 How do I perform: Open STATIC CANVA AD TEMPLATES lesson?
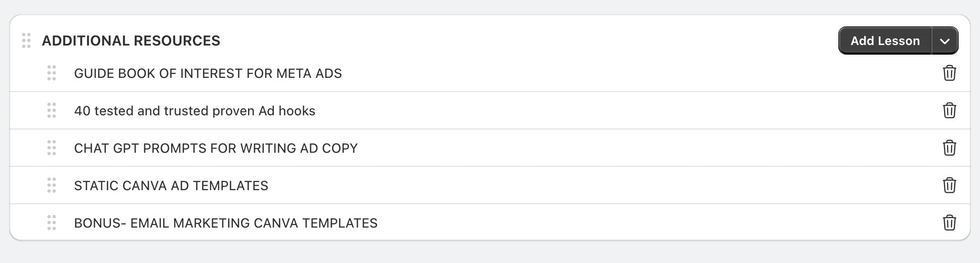pyautogui.click(x=171, y=186)
